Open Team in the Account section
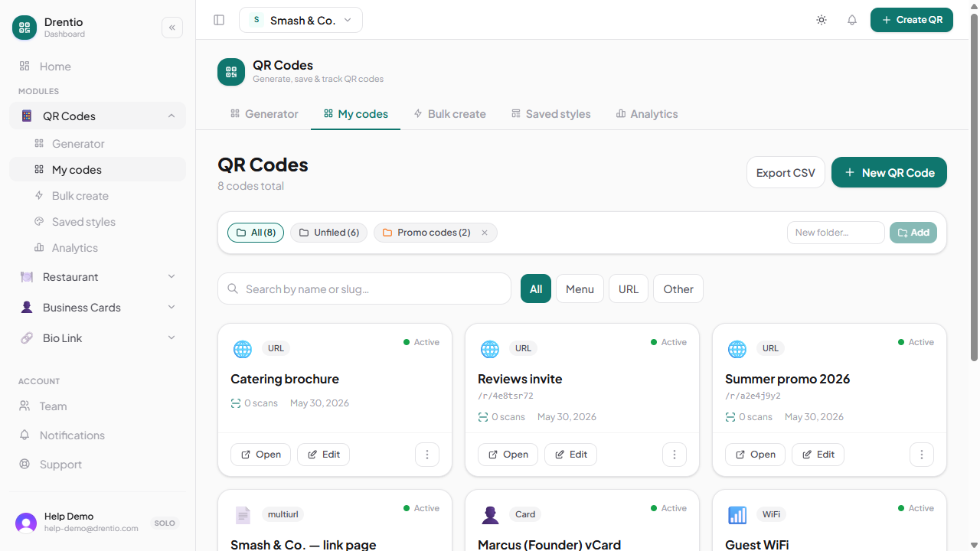This screenshot has width=980, height=551. click(97, 406)
